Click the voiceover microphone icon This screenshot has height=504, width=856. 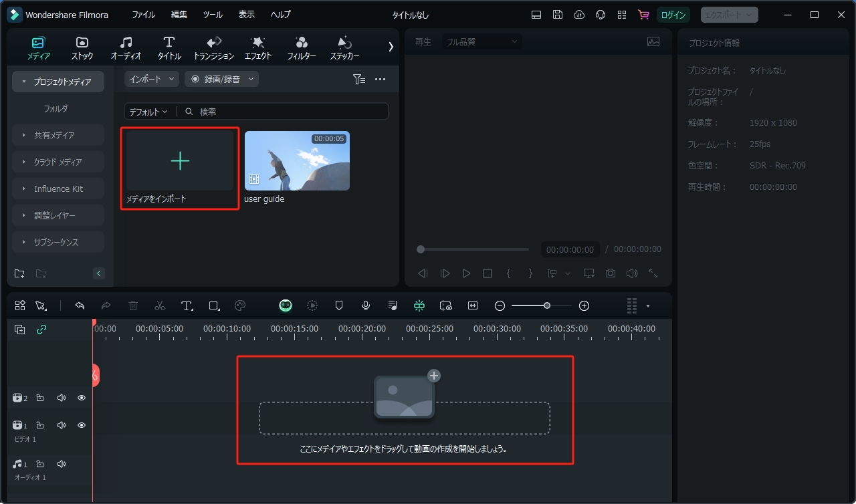point(366,306)
